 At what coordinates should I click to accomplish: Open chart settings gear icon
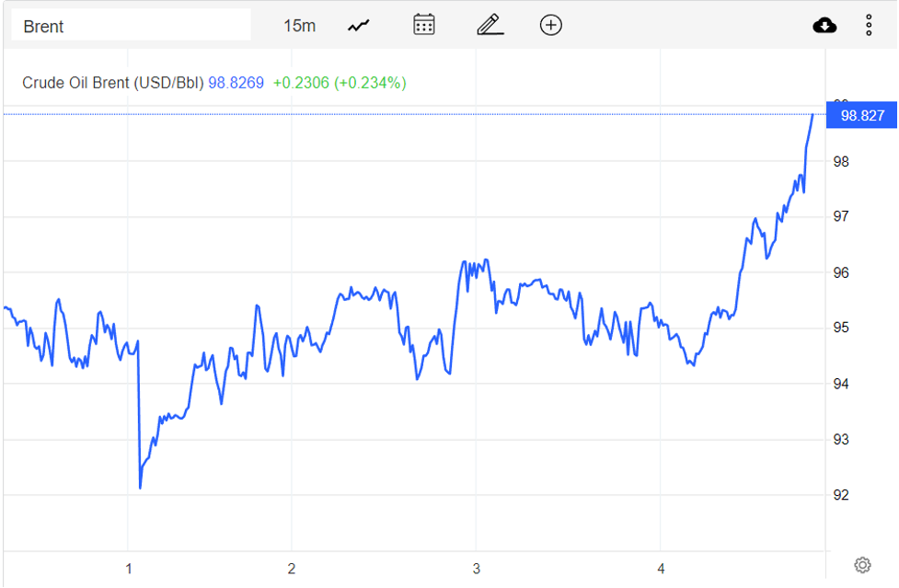pyautogui.click(x=862, y=565)
